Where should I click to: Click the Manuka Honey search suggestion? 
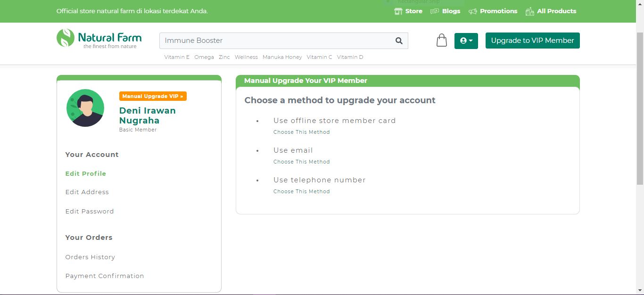[x=282, y=57]
